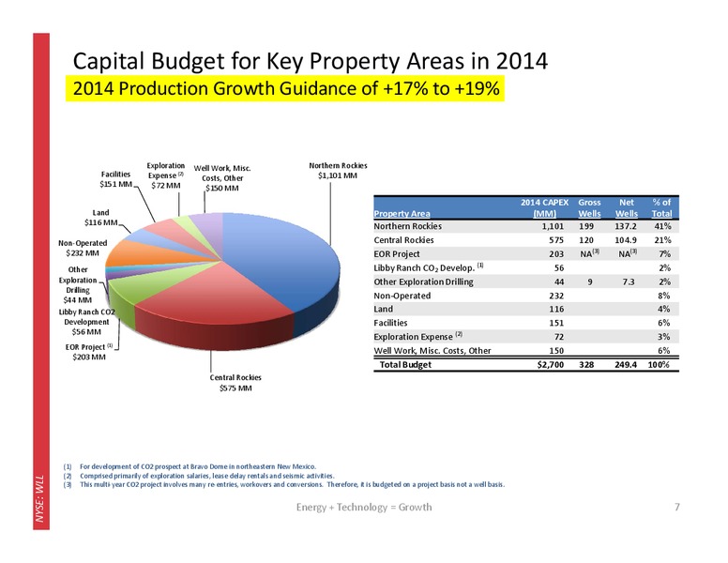This screenshot has height=563, width=728.
Task: Click the 'Exploration Expense $72 MM' pie label
Action: coord(166,175)
